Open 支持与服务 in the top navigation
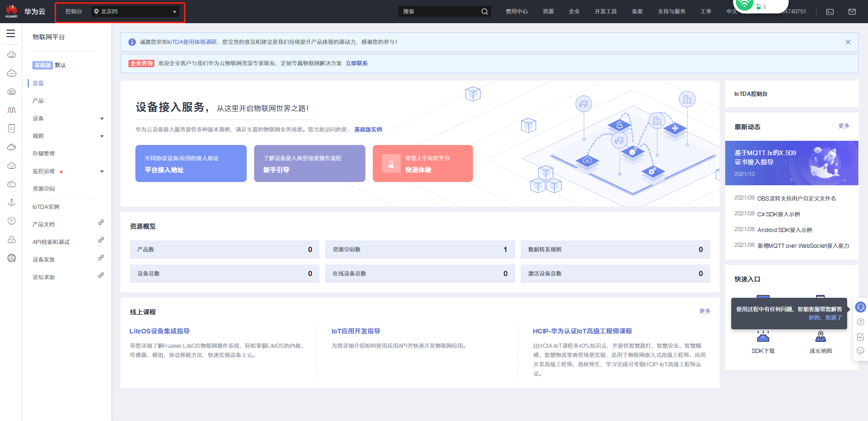Screen dimensions: 868x421 pyautogui.click(x=671, y=12)
